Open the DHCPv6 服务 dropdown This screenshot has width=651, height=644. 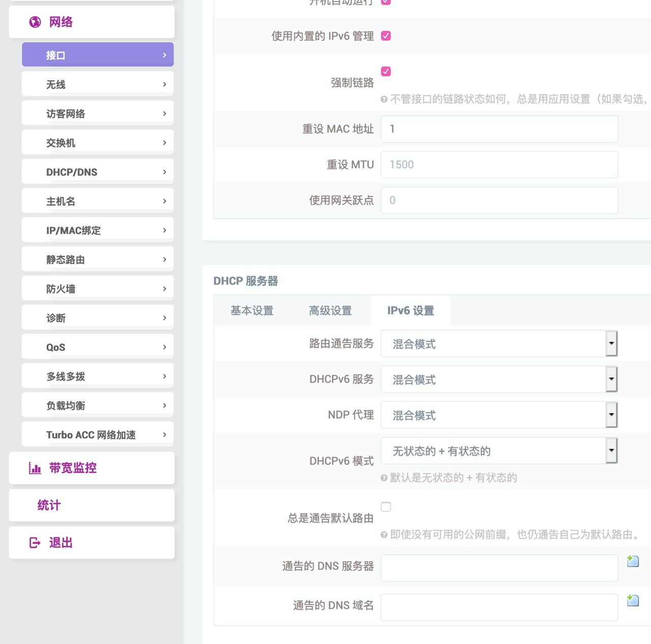499,379
